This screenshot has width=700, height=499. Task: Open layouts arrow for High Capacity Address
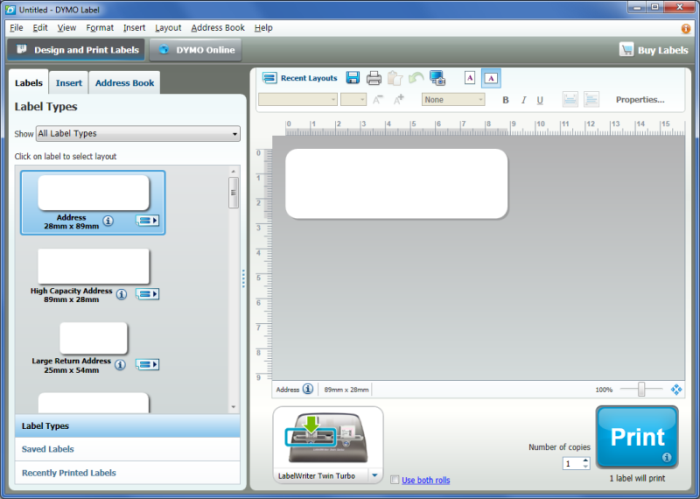tap(148, 294)
